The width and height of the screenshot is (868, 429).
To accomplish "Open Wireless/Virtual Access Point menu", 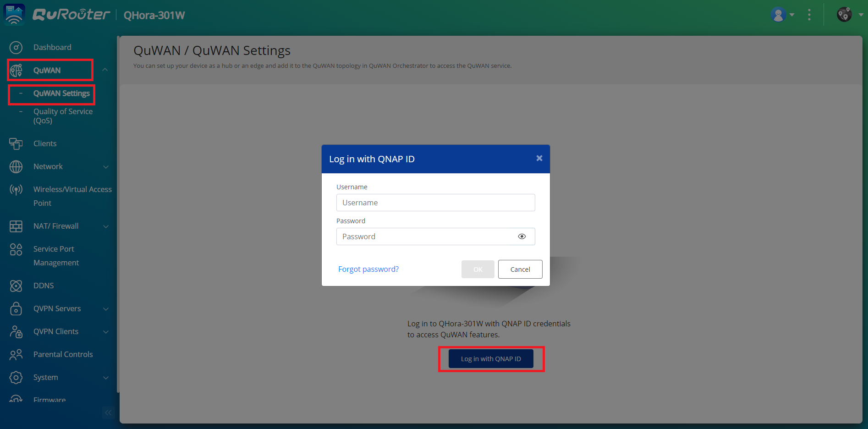I will click(72, 196).
